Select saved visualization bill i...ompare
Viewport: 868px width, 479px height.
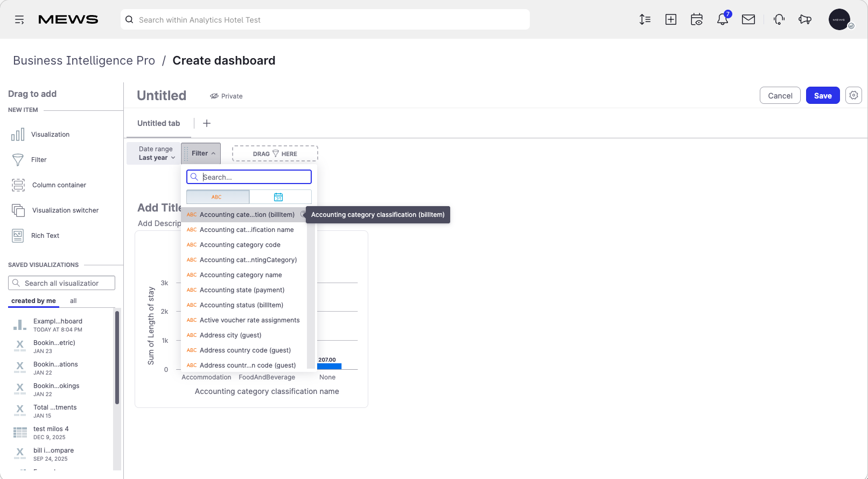coord(53,454)
